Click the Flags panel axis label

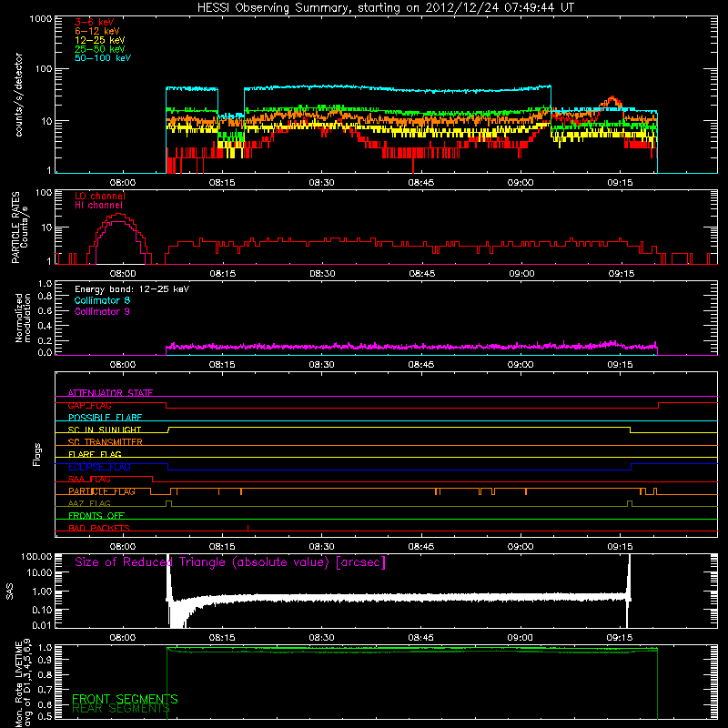coord(37,454)
